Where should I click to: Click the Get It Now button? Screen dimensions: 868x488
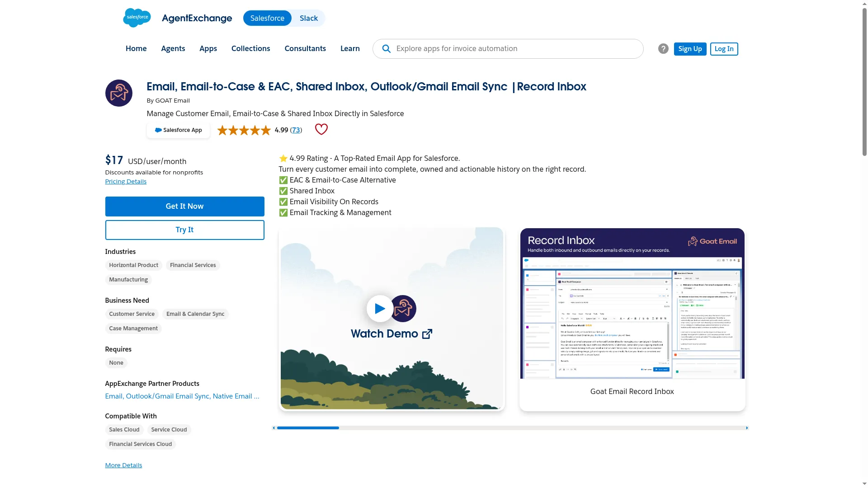point(185,206)
